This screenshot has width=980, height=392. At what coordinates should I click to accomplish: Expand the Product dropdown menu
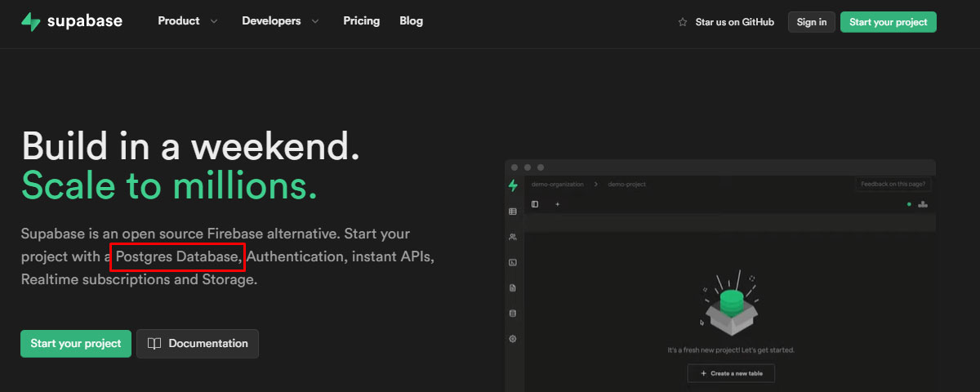click(x=188, y=21)
